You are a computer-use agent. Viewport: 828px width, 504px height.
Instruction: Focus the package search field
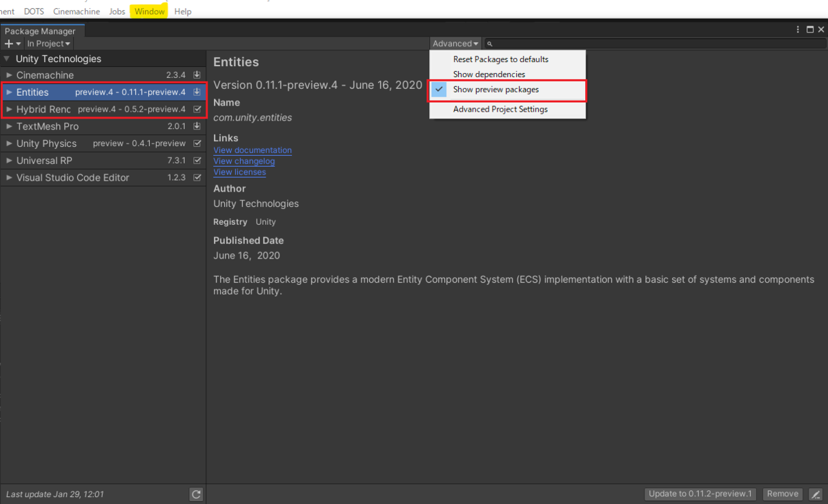[x=654, y=43]
